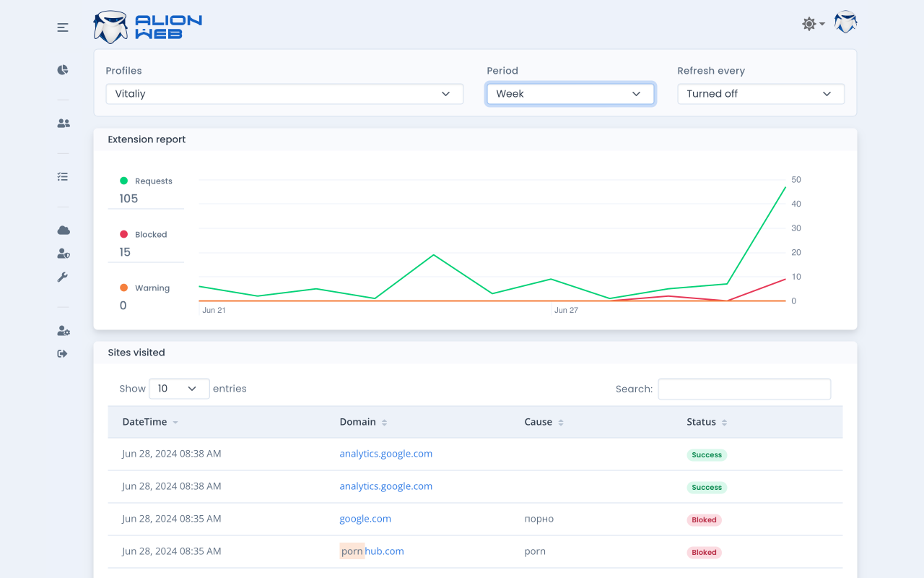Open the Refresh every dropdown
Screen dimensions: 924x578
[x=760, y=94]
